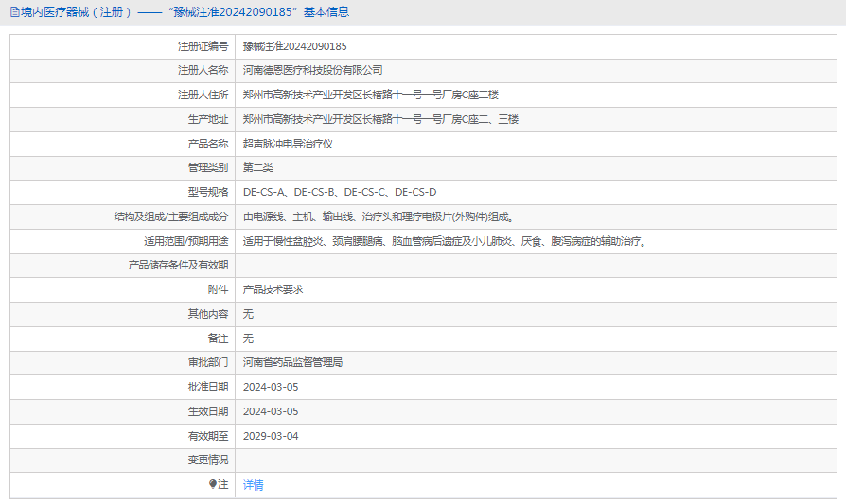Click the structure text starting 由电源线
The height and width of the screenshot is (504, 846).
point(379,217)
